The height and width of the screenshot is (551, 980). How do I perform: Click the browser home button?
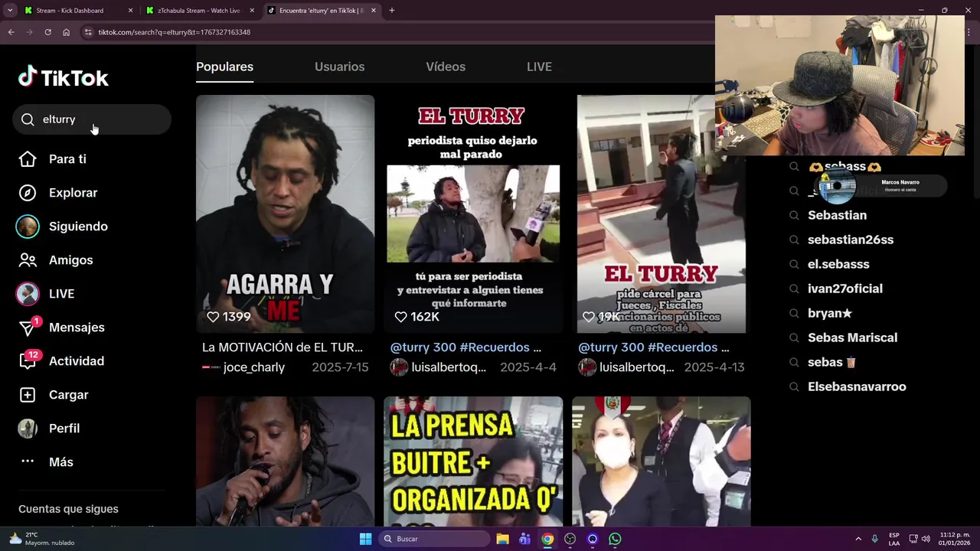[x=66, y=32]
